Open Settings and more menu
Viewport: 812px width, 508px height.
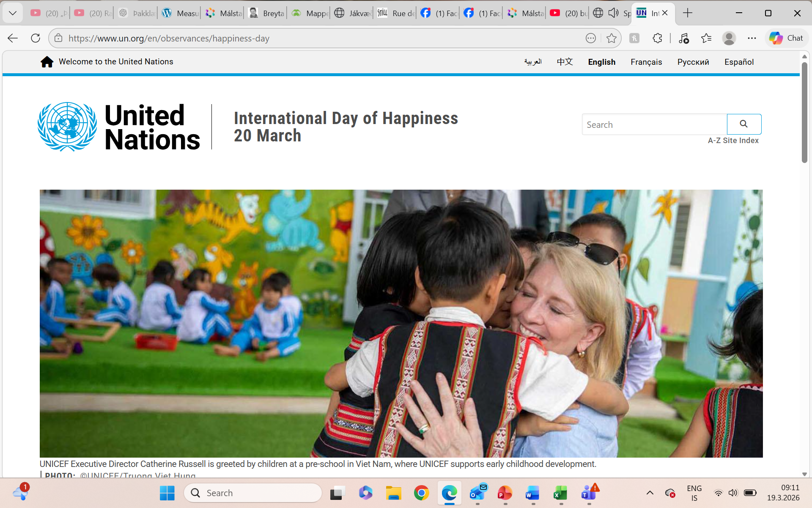tap(752, 39)
